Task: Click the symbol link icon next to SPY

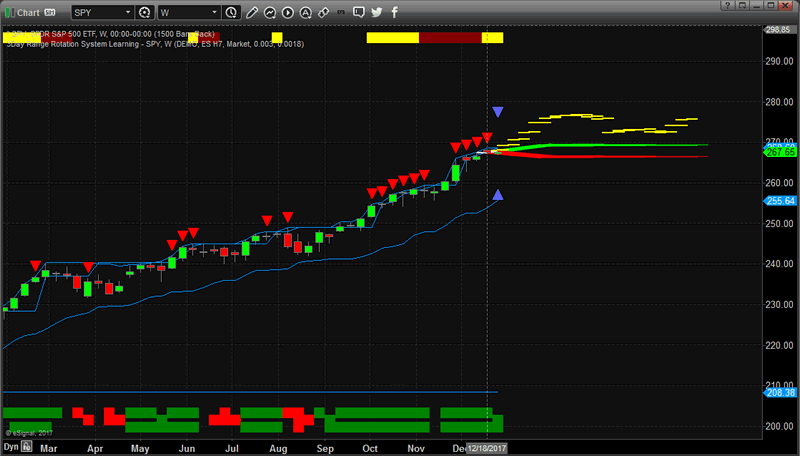Action: pos(145,12)
